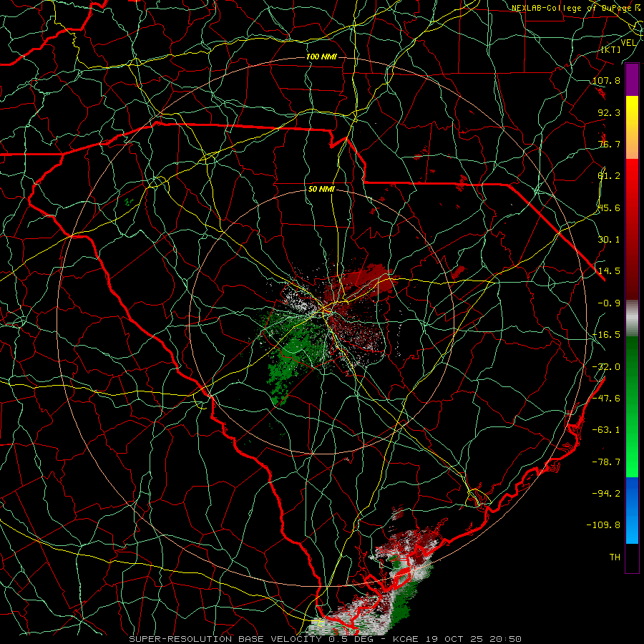644x644 pixels.
Task: Click the Super-Resolution Base Velocity caption text
Action: point(326,639)
